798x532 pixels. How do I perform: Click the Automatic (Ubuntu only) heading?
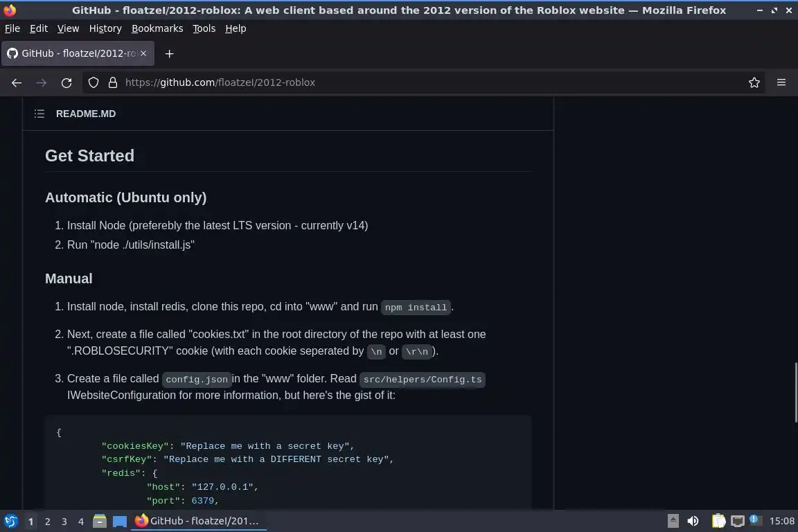(x=125, y=197)
